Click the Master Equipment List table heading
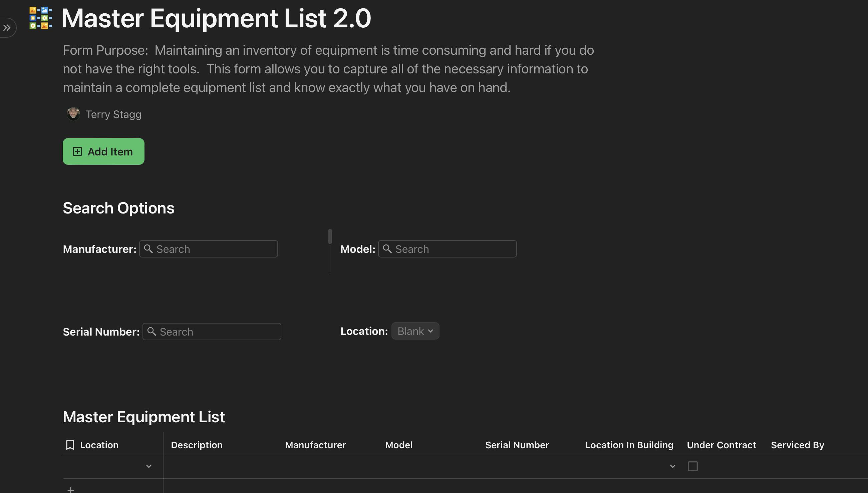 pyautogui.click(x=143, y=417)
